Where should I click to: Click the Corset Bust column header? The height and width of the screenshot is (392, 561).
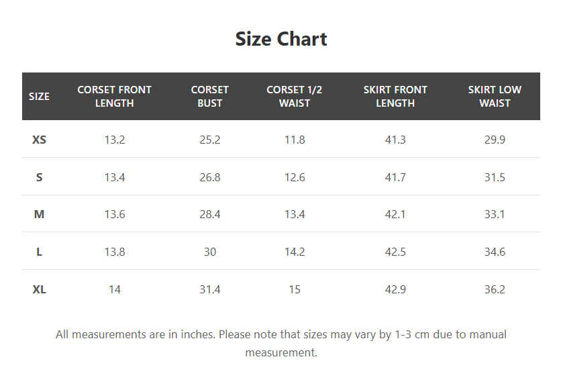pos(209,97)
